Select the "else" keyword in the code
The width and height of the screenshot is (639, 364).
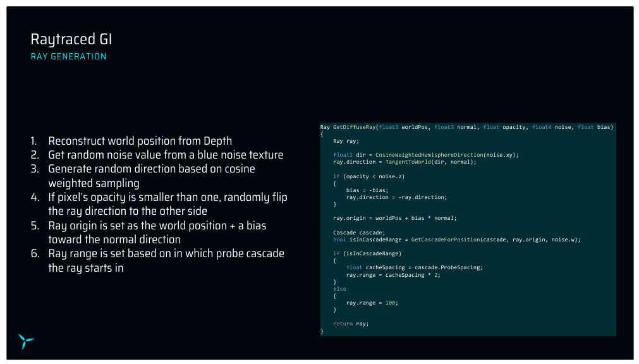pos(339,289)
